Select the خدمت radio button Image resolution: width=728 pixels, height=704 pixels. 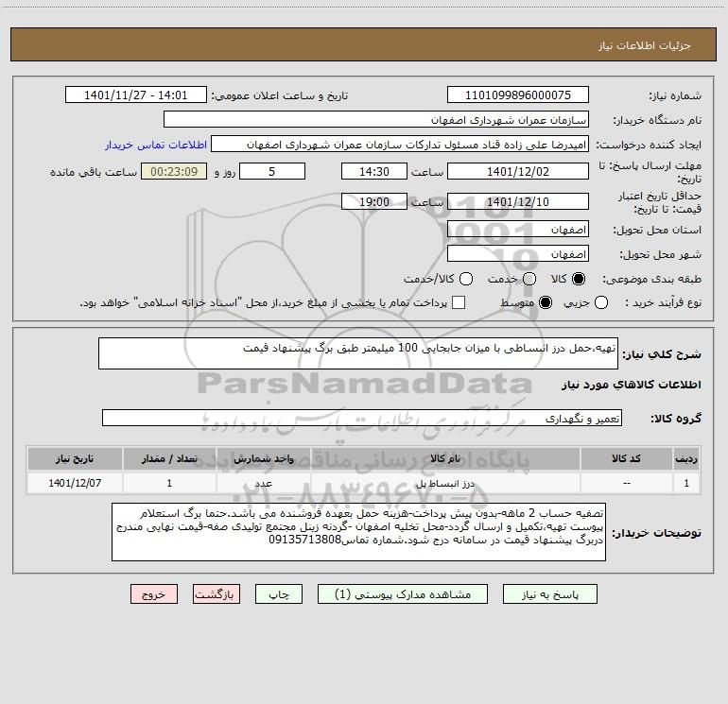pos(529,279)
